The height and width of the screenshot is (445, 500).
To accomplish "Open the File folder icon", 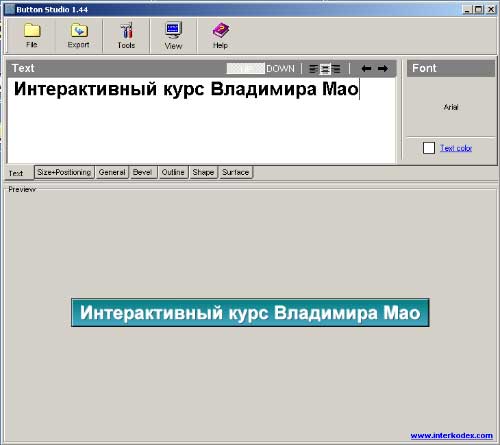I will tap(32, 31).
